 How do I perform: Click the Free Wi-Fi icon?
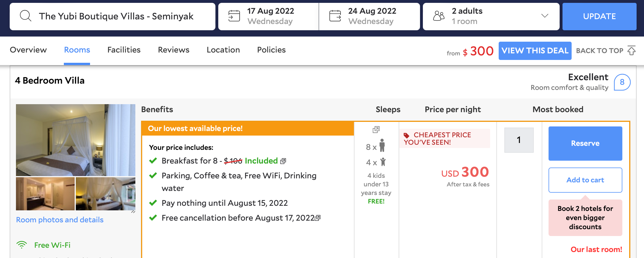pos(22,245)
